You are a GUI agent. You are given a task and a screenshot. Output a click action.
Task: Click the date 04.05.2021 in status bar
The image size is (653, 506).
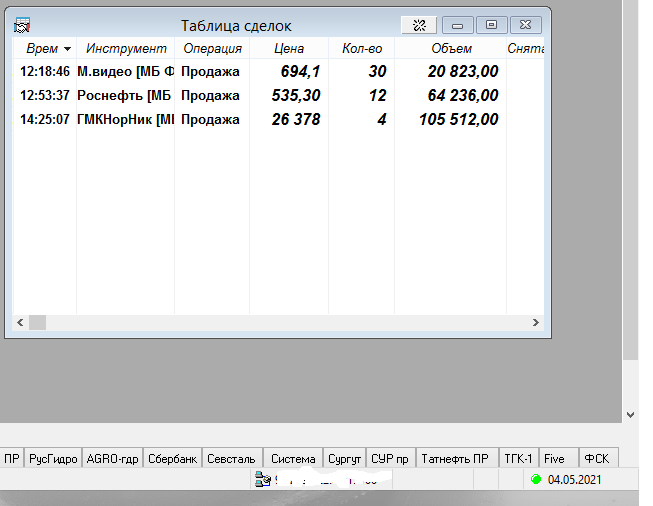[x=574, y=479]
